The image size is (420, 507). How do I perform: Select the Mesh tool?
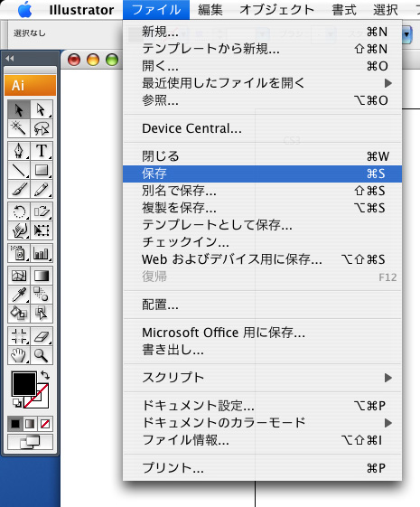[19, 276]
